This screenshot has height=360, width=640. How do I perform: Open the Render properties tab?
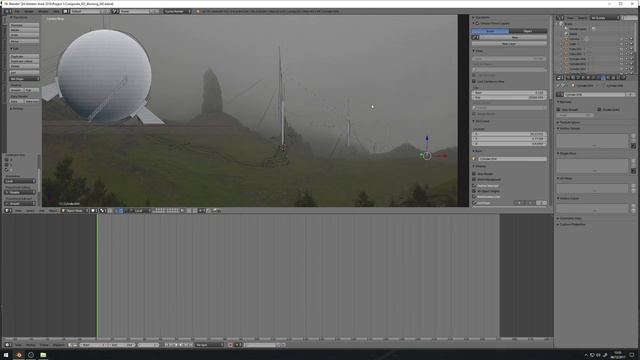pyautogui.click(x=568, y=77)
